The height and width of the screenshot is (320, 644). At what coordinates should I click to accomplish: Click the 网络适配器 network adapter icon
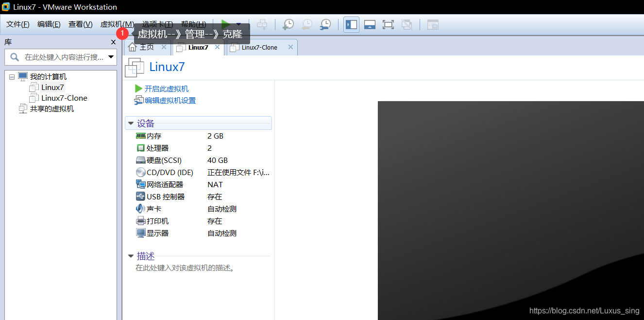[141, 185]
